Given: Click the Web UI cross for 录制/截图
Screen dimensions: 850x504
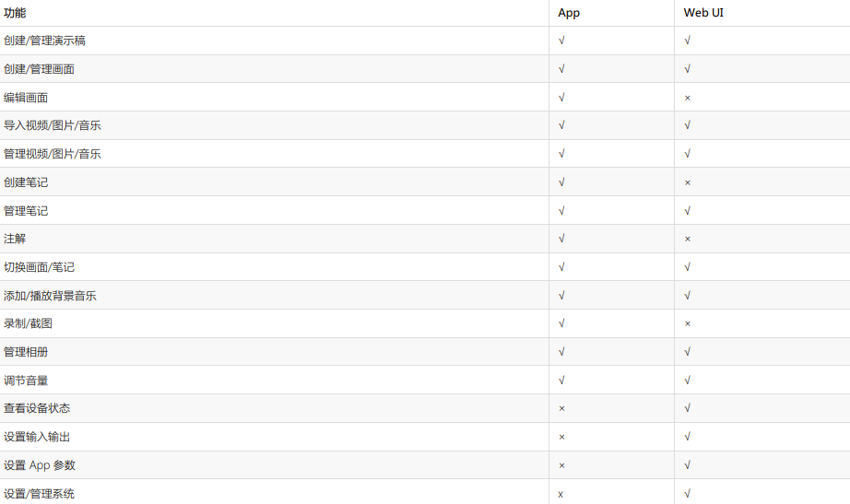Looking at the screenshot, I should click(688, 323).
